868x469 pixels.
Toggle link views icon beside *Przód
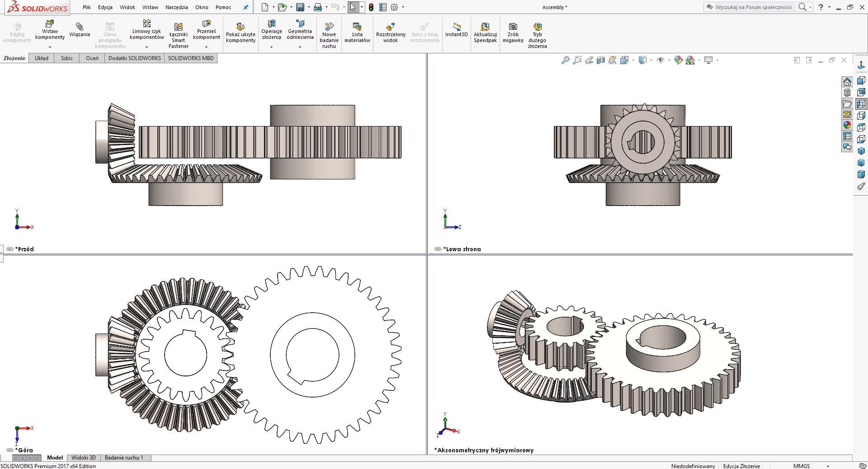tap(10, 249)
